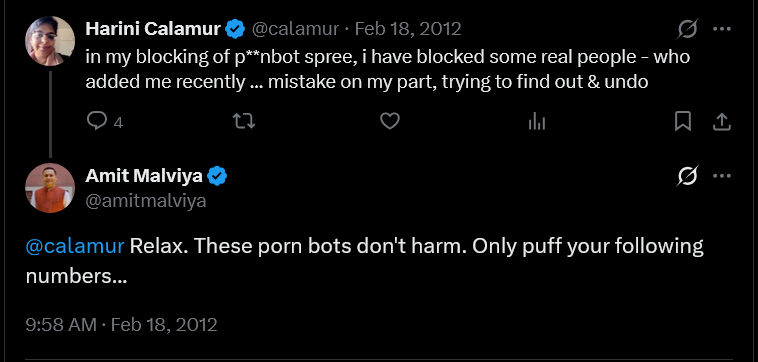Click the Feb 18, 2012 date on Harini's tweet

408,29
